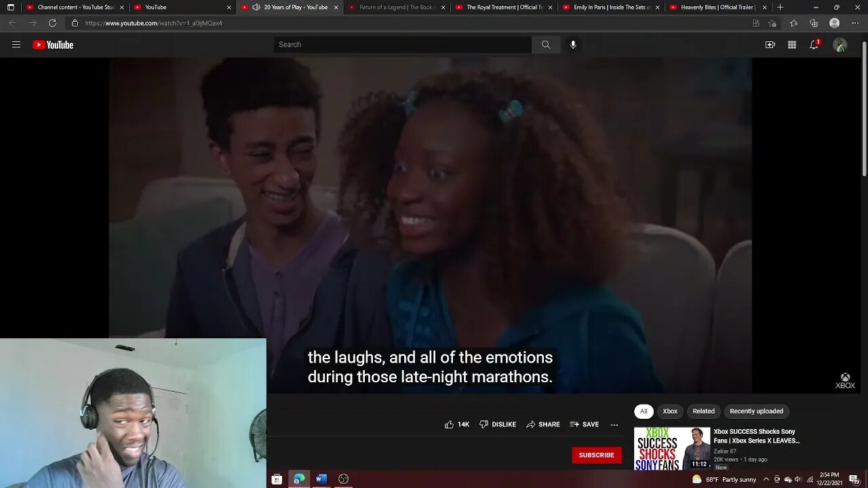
Task: Start voice search with the microphone icon
Action: [573, 45]
